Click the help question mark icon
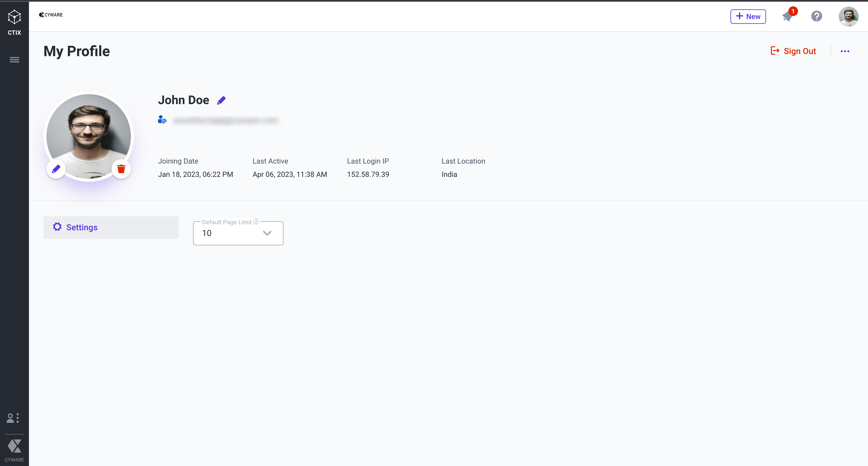868x466 pixels. click(x=816, y=16)
